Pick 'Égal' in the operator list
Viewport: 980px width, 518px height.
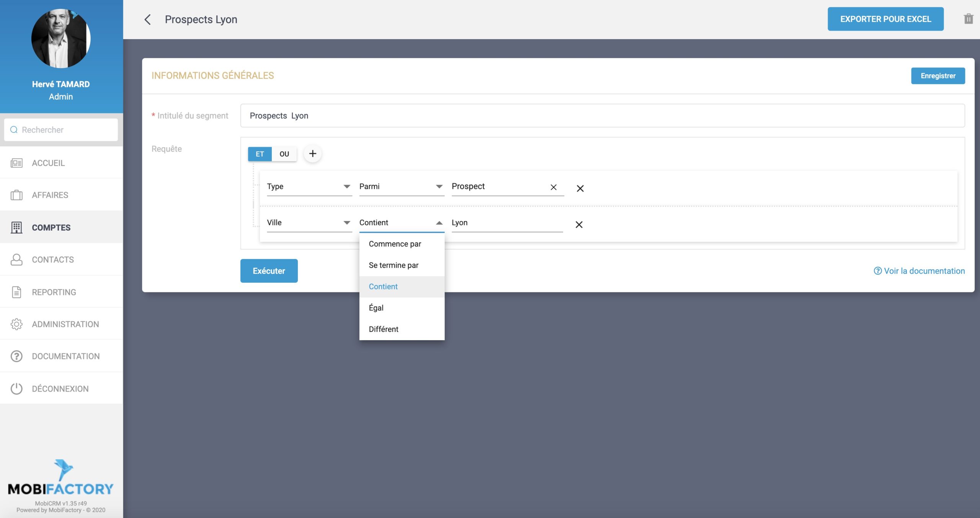(x=376, y=308)
